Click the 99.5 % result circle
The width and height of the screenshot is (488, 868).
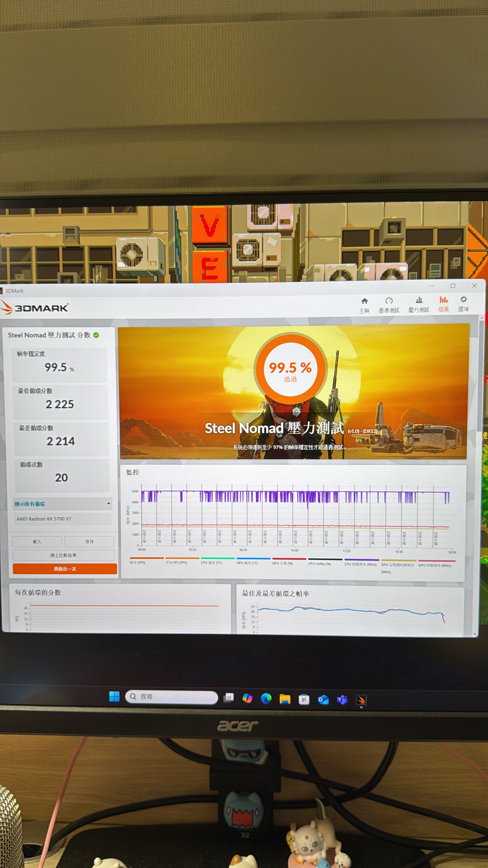pos(290,368)
